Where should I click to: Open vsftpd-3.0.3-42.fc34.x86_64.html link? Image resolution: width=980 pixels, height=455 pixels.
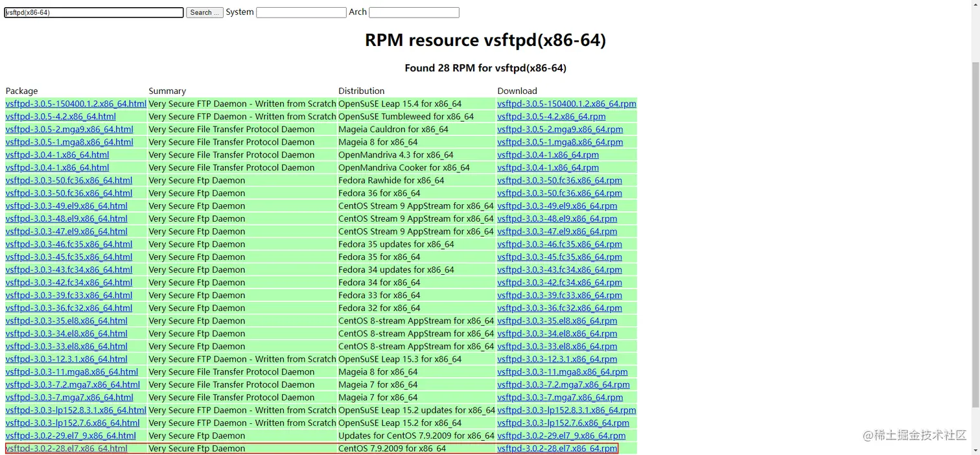[69, 283]
